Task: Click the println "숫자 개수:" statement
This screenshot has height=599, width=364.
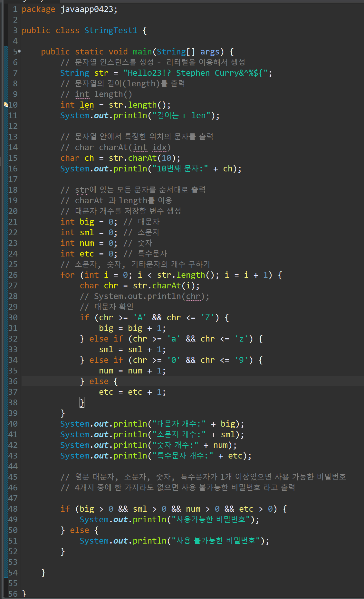Action: click(148, 445)
